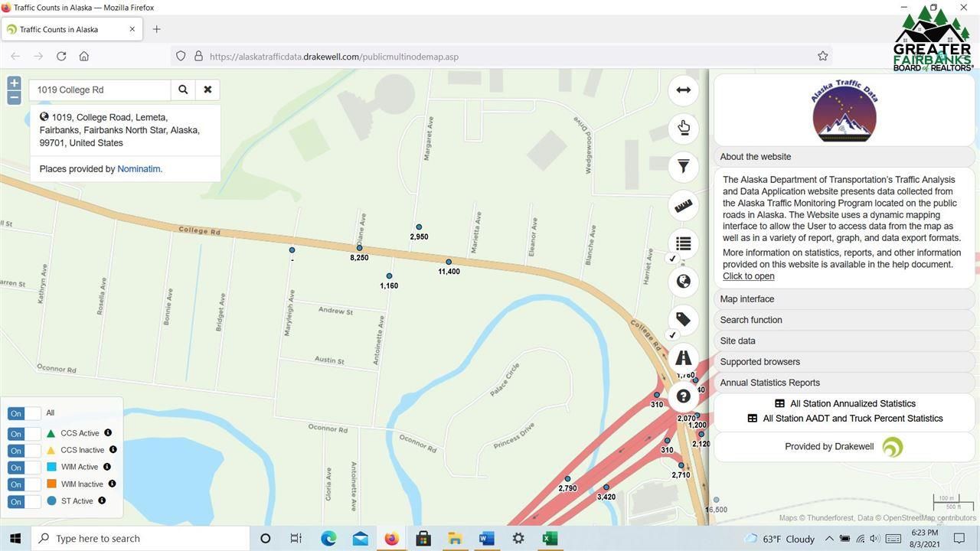The image size is (980, 551).
Task: Click the tag labels icon
Action: coord(684,320)
